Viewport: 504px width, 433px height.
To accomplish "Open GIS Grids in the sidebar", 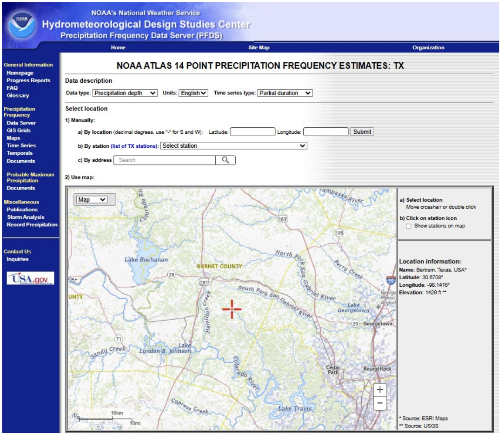I will coord(19,131).
